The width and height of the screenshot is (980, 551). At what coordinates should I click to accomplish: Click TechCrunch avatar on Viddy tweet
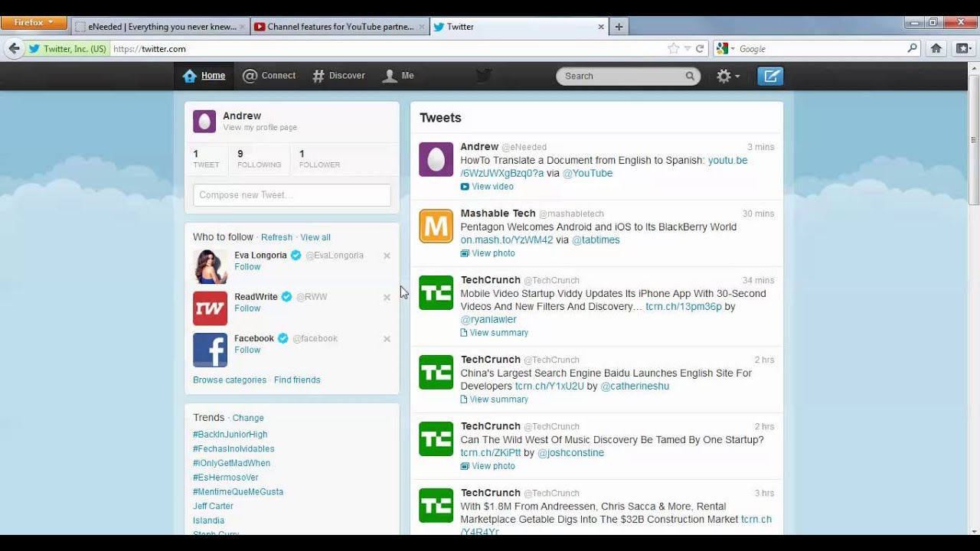[436, 292]
